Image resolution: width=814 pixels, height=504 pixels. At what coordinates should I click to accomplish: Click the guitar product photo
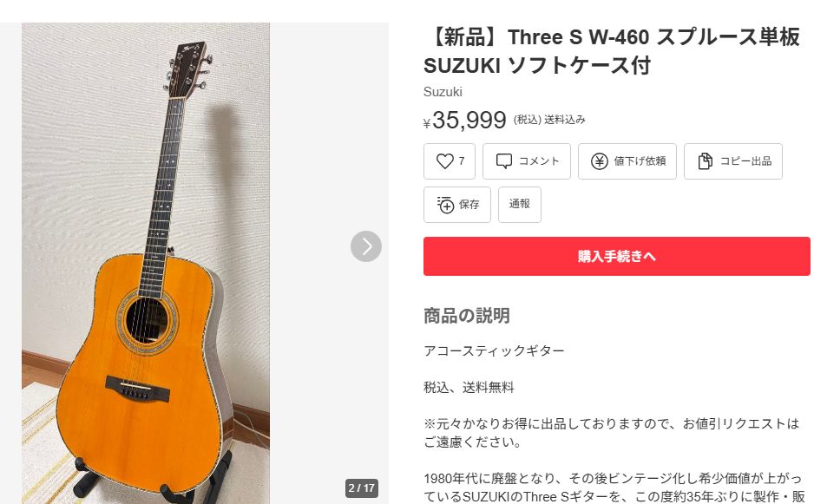coord(146,263)
